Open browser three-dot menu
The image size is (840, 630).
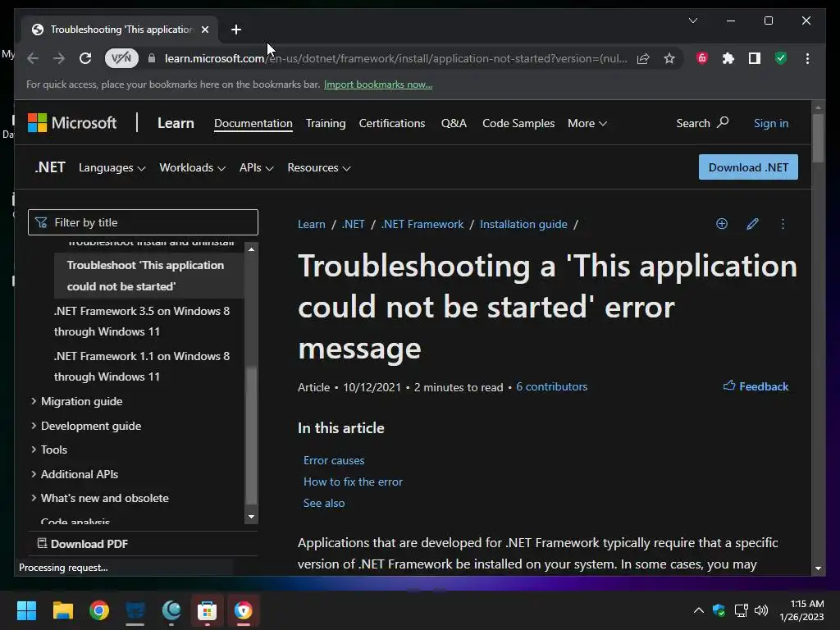pyautogui.click(x=807, y=58)
